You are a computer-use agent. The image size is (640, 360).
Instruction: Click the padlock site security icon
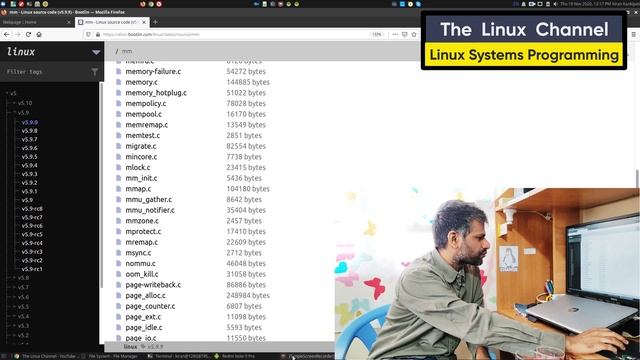(x=98, y=35)
